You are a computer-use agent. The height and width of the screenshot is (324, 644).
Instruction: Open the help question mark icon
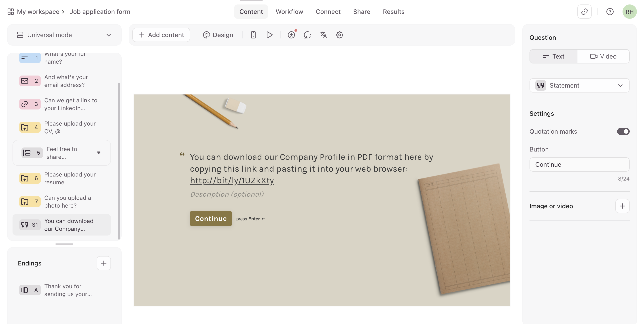pyautogui.click(x=610, y=12)
